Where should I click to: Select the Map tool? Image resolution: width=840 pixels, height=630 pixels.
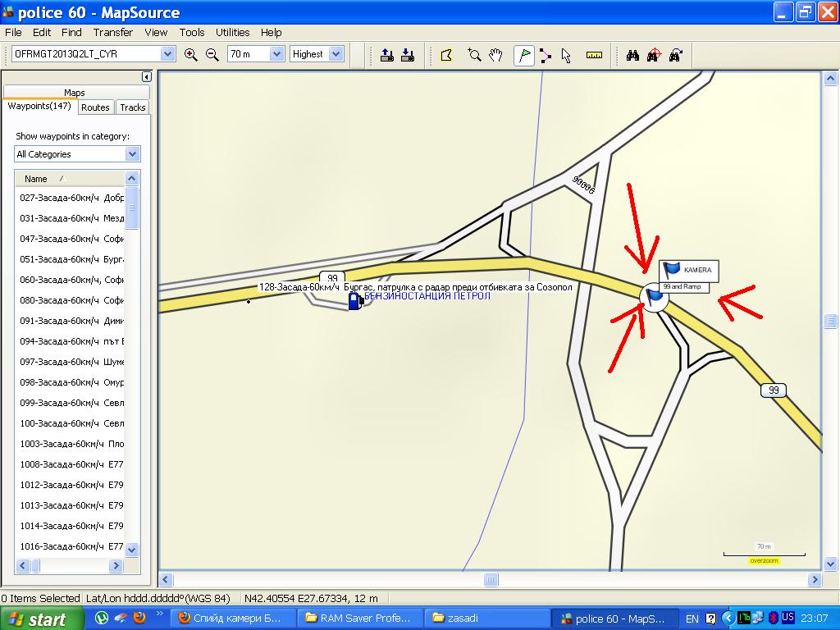pyautogui.click(x=446, y=55)
